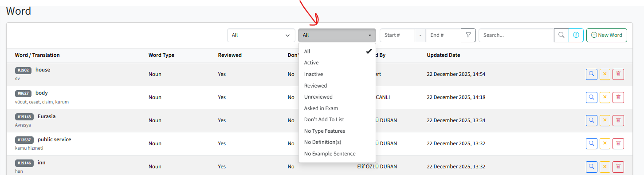Choose Active from the dropdown list

tap(337, 63)
